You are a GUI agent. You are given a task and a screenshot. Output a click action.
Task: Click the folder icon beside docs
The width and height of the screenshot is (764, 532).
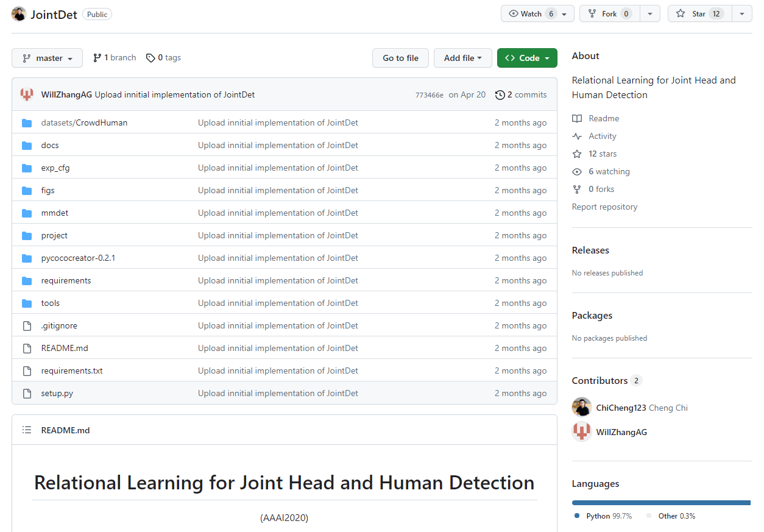pyautogui.click(x=27, y=145)
